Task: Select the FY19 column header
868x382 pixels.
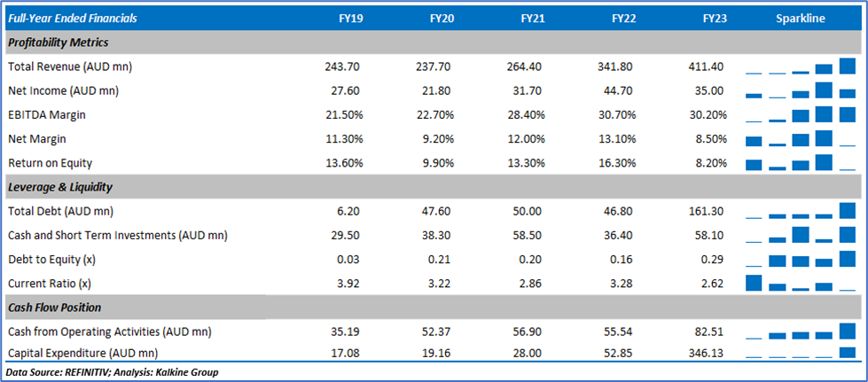Action: (351, 19)
